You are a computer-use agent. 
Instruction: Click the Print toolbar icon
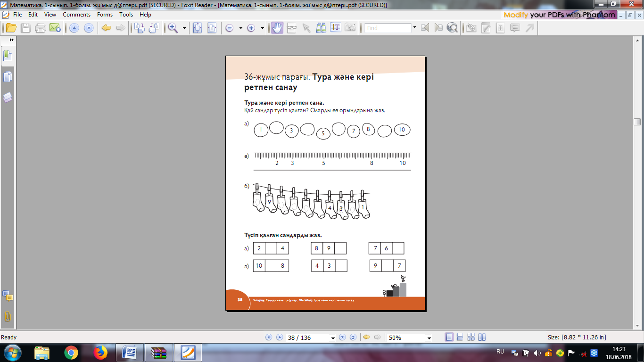[41, 28]
